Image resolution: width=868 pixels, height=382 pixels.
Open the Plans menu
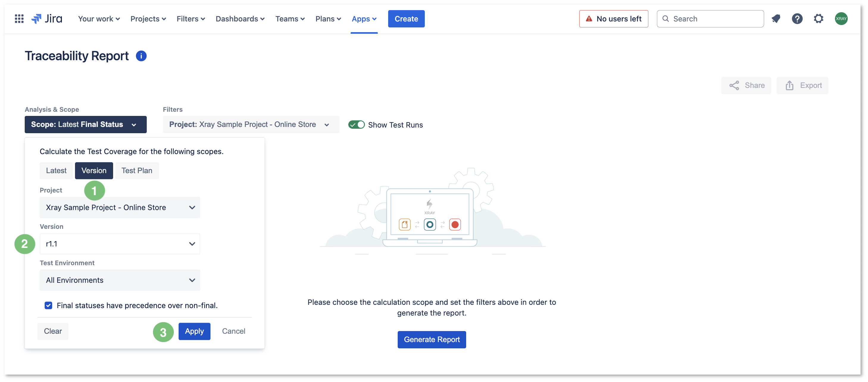pos(328,19)
